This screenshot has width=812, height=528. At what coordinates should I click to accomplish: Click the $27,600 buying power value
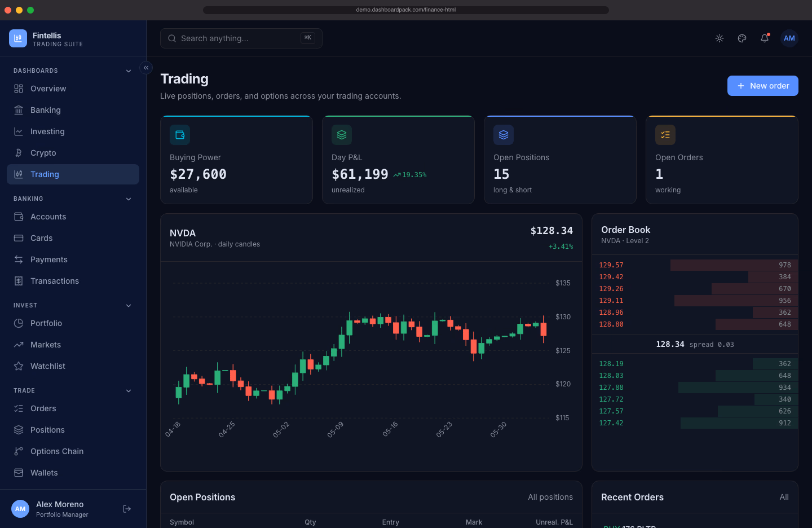coord(198,174)
